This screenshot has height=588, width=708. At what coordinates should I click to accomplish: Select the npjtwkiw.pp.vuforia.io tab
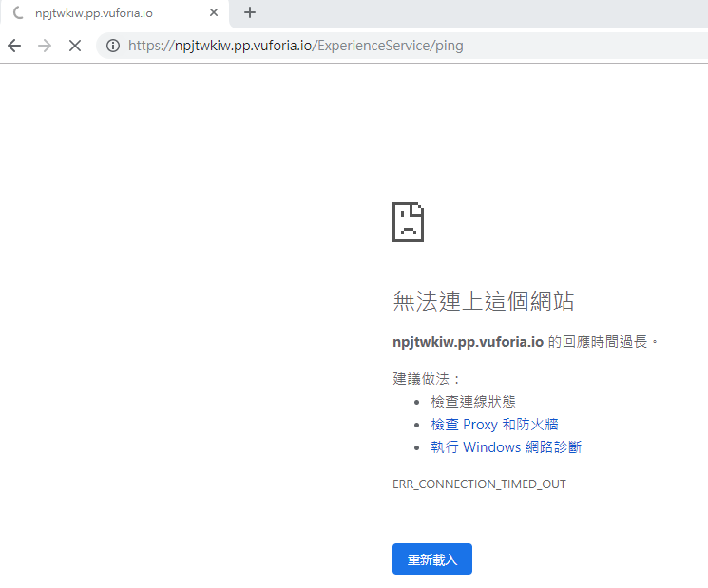pyautogui.click(x=115, y=13)
